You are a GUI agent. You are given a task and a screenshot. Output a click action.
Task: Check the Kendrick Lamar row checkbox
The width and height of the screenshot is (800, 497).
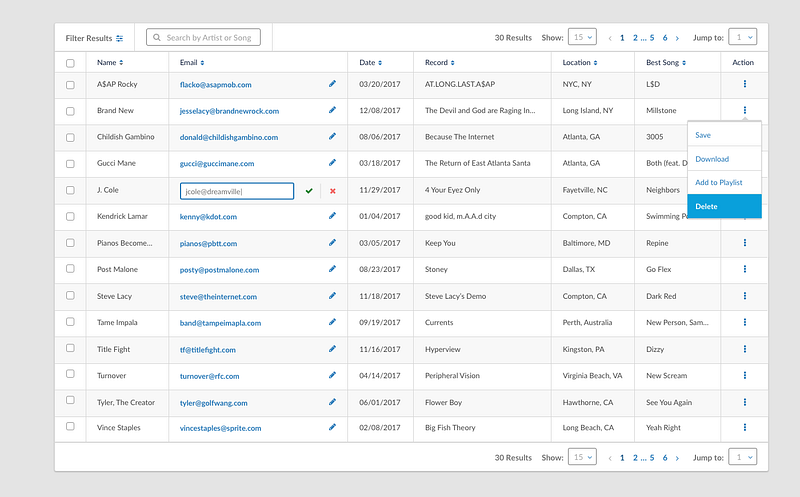pyautogui.click(x=70, y=216)
